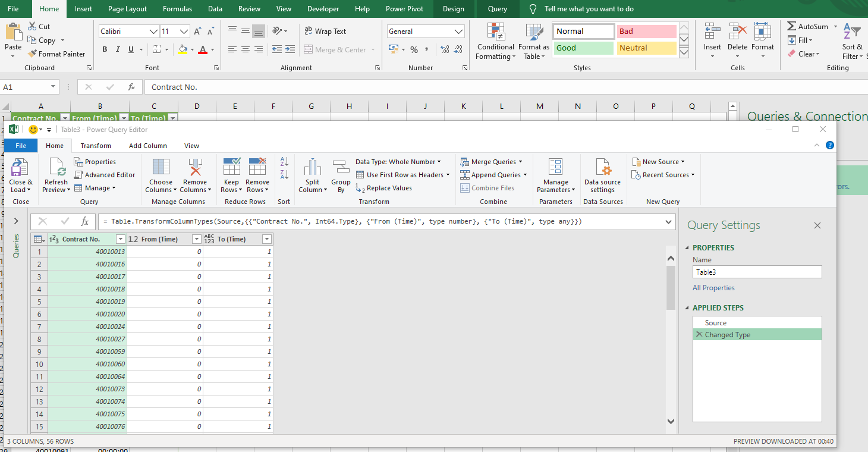Click preview vertical scrollbar down arrow

671,422
